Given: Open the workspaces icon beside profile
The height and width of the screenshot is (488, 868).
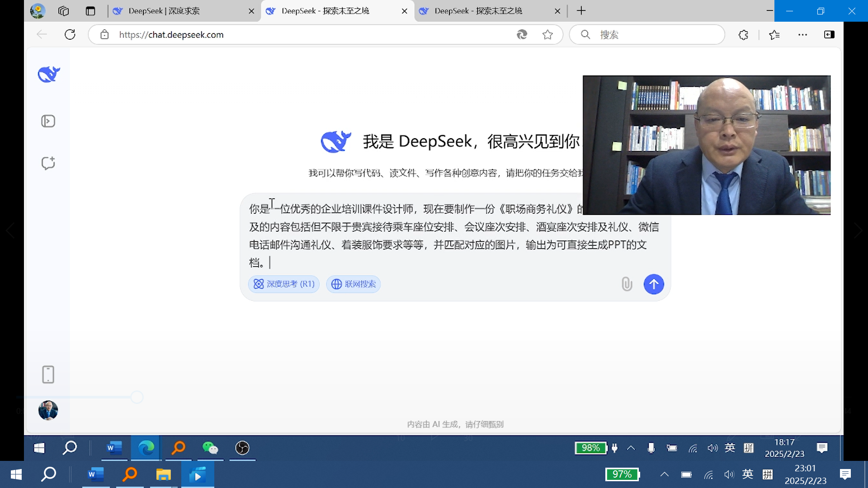Looking at the screenshot, I should (x=64, y=11).
